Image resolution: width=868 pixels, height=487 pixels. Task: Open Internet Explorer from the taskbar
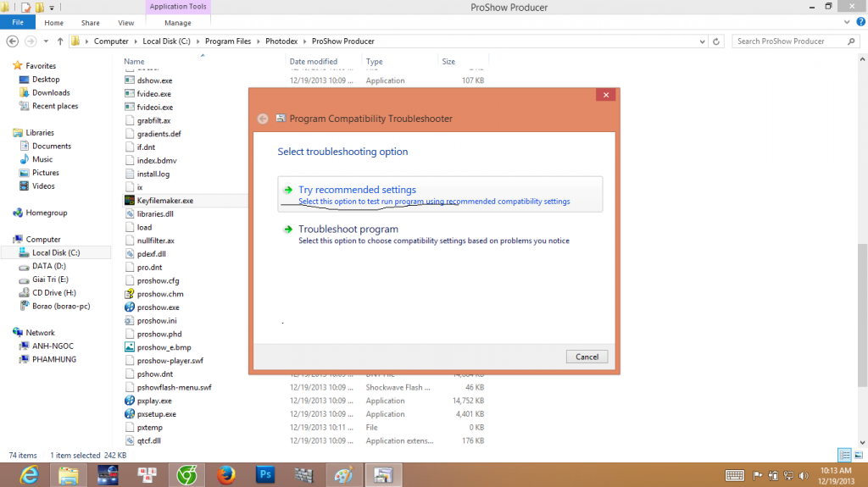pyautogui.click(x=29, y=475)
